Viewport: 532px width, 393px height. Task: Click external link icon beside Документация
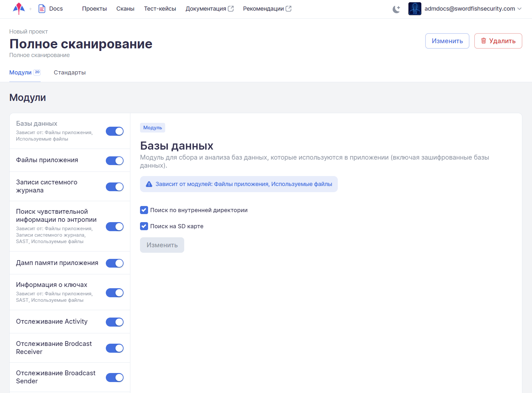pyautogui.click(x=231, y=9)
